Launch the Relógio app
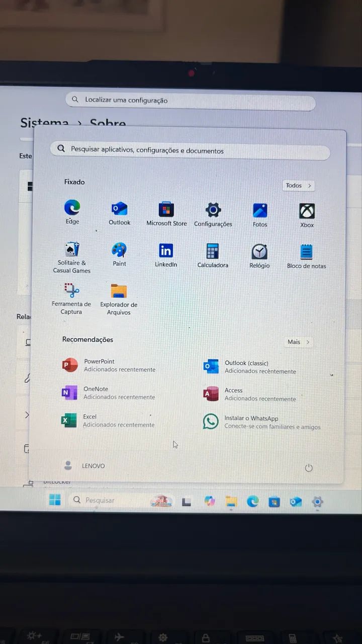This screenshot has width=362, height=644. click(259, 257)
